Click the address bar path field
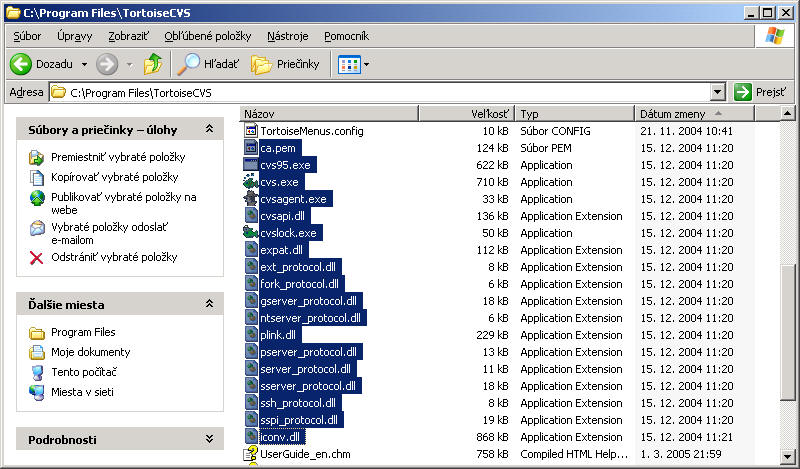The width and height of the screenshot is (800, 469). click(380, 92)
